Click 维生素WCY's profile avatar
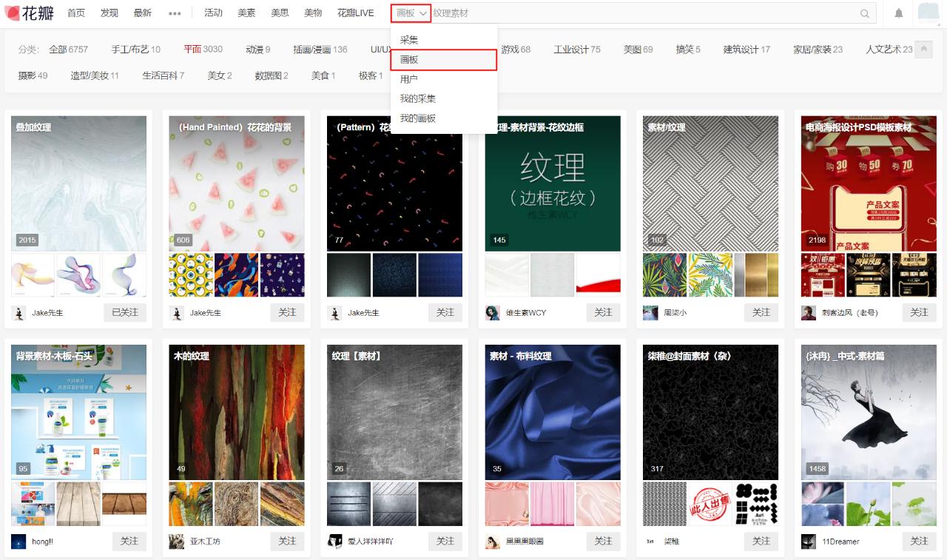This screenshot has height=560, width=947. (493, 313)
